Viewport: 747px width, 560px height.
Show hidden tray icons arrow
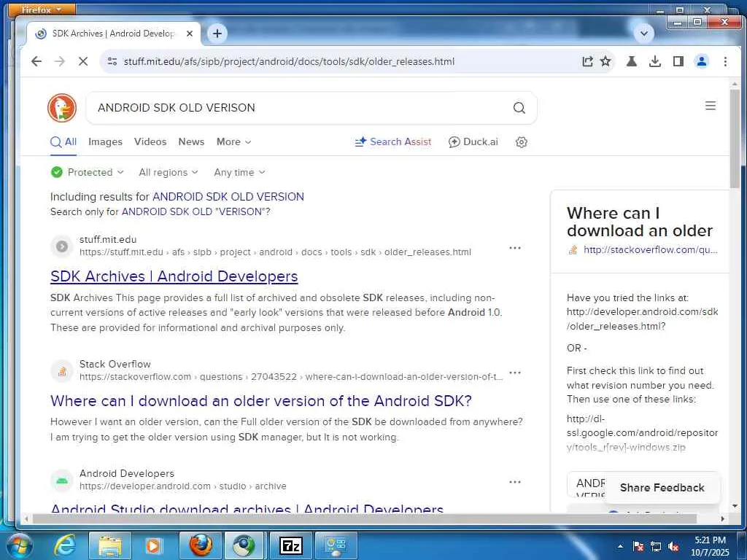[620, 547]
